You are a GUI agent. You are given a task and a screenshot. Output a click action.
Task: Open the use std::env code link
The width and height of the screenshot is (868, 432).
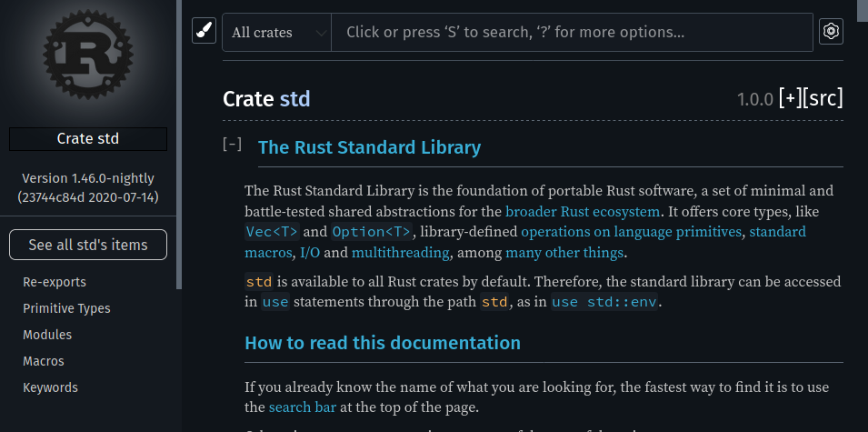click(604, 302)
